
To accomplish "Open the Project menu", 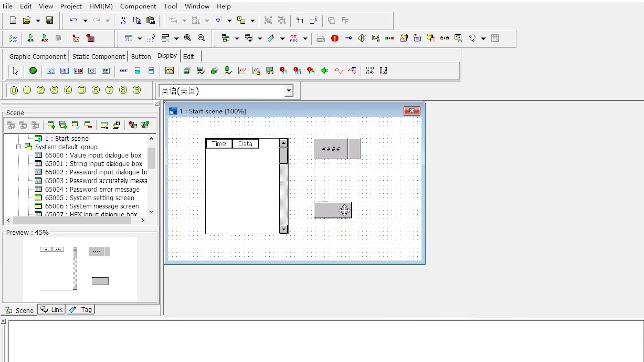I will point(71,6).
